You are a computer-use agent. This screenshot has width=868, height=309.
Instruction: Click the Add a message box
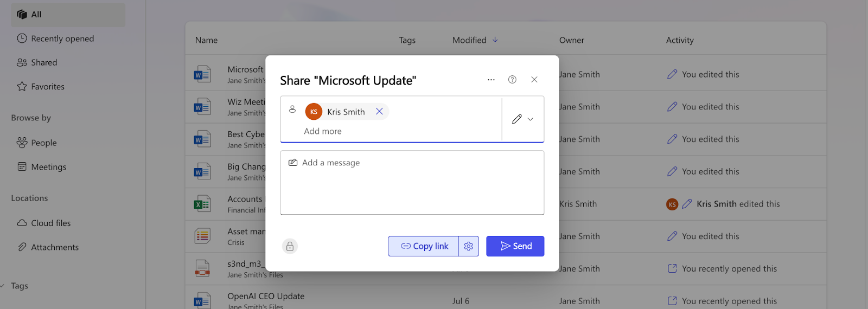point(412,183)
